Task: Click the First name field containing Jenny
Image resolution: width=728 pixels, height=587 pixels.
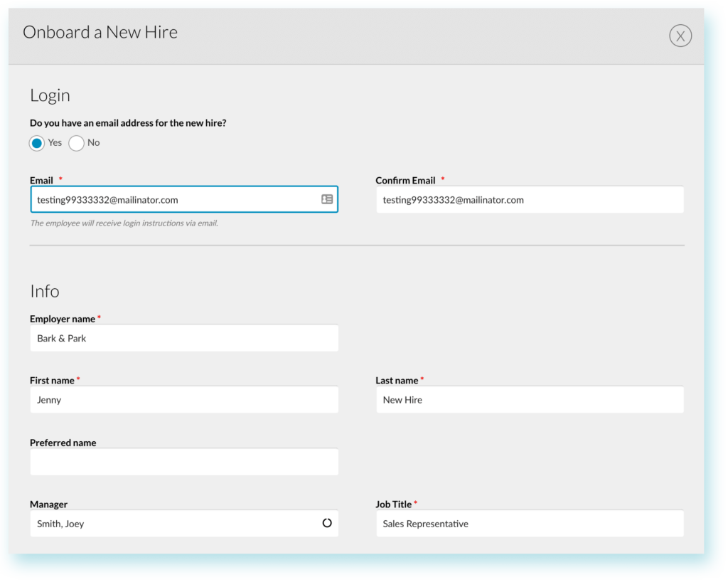Action: pyautogui.click(x=183, y=400)
